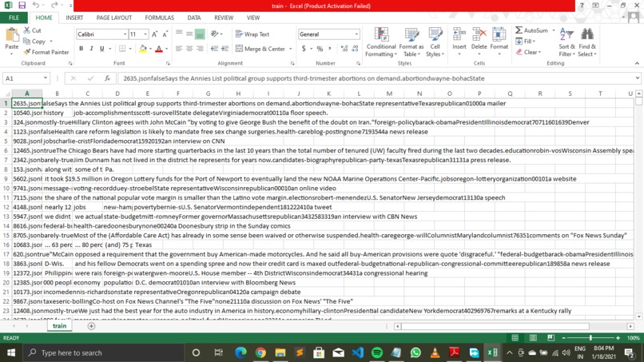The height and width of the screenshot is (362, 644).
Task: Toggle Bold formatting
Action: (x=81, y=49)
